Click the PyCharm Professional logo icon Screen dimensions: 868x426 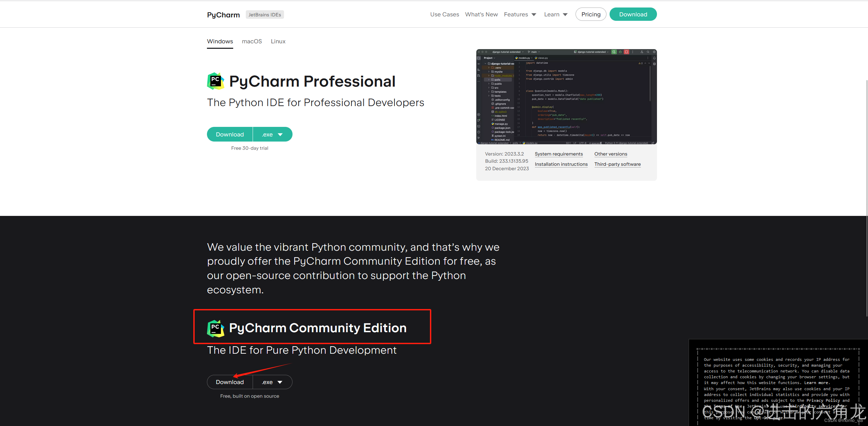[215, 81]
